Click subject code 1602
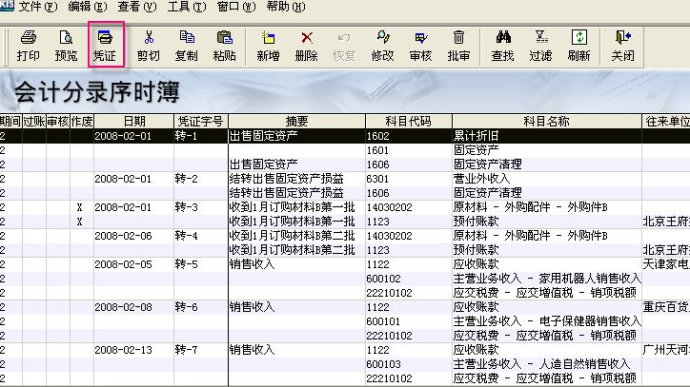The height and width of the screenshot is (387, 690). coord(378,136)
